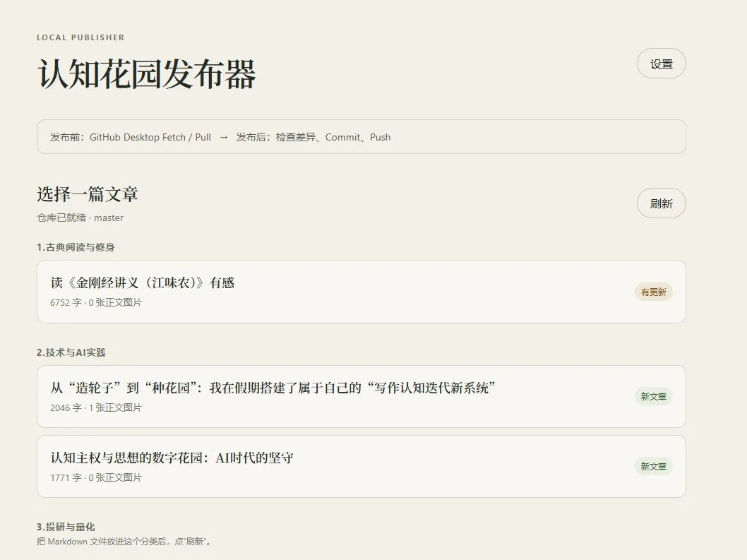Click 2046 字 · 1 张正文图片 info
Viewport: 747px width, 560px height.
[x=96, y=408]
